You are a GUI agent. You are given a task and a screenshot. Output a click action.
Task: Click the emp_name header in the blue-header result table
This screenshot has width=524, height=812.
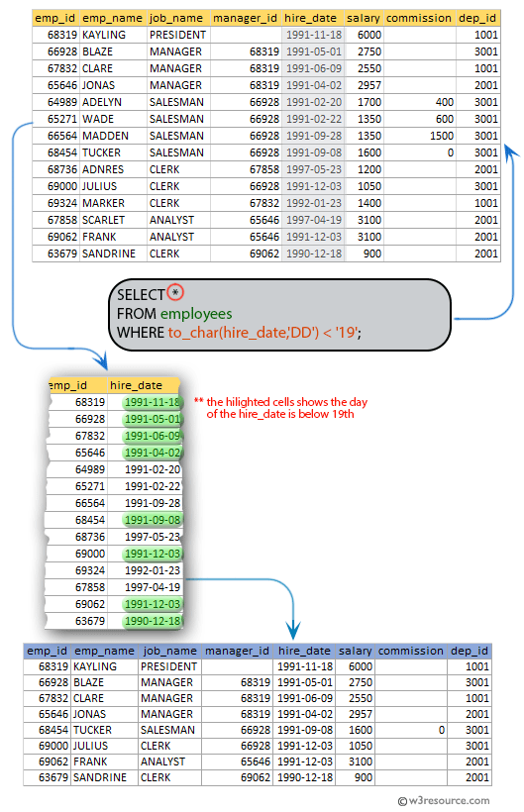coord(104,651)
